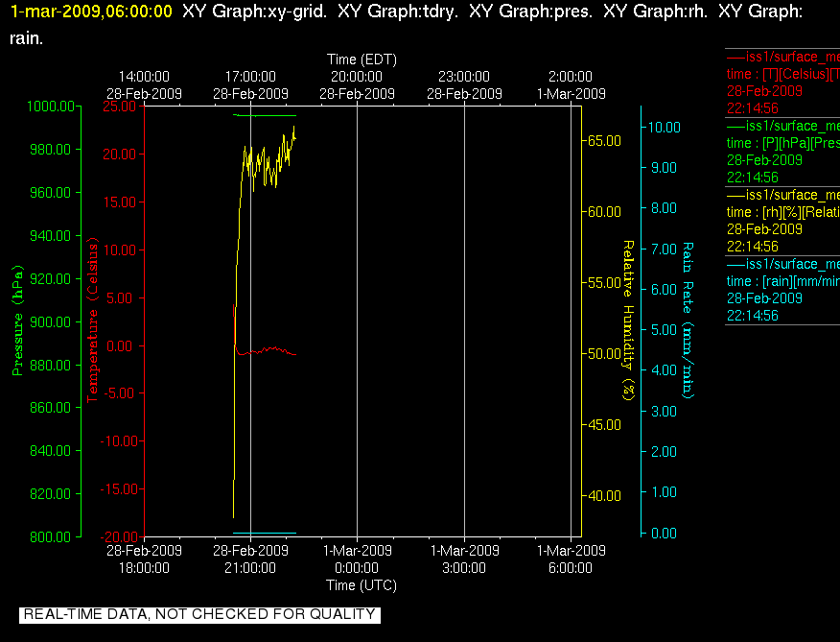Click the -20.00 temperature axis tick label
840x642 pixels.
pos(120,536)
